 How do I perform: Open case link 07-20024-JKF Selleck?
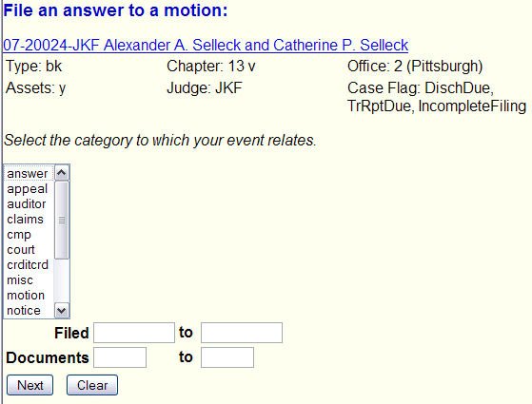[206, 45]
